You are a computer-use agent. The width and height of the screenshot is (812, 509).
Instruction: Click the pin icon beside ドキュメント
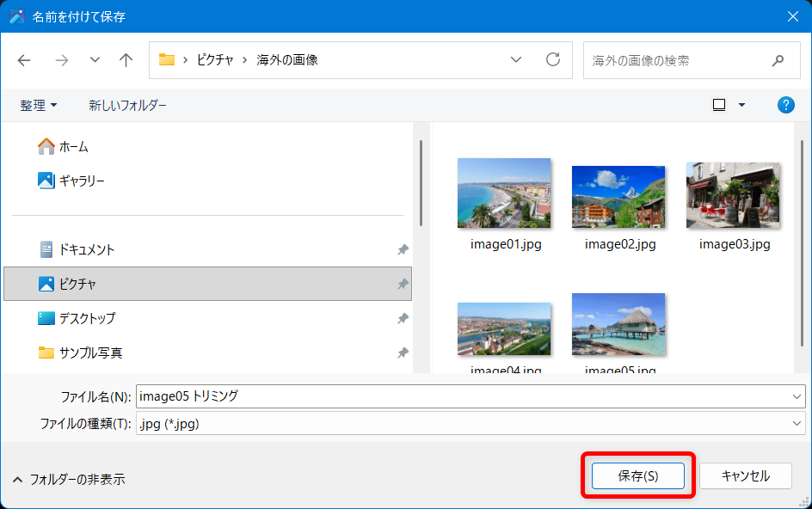(403, 249)
